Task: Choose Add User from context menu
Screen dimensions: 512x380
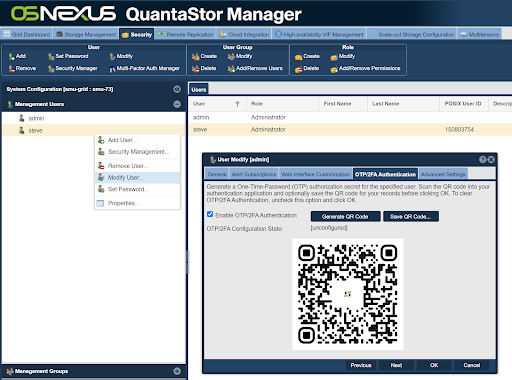Action: [137, 140]
